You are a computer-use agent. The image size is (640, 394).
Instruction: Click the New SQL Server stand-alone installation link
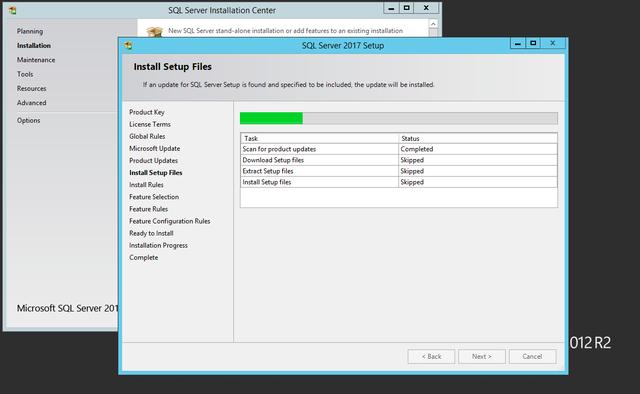[285, 31]
